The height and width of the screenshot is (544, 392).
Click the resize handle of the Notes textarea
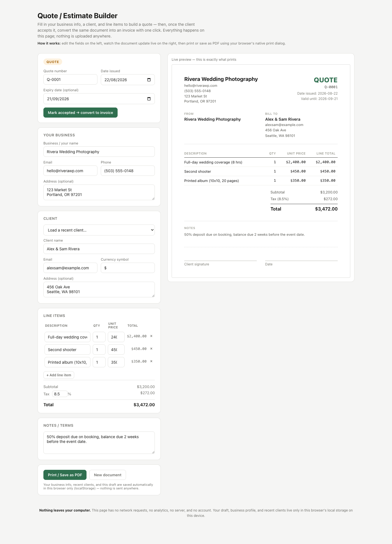(153, 452)
